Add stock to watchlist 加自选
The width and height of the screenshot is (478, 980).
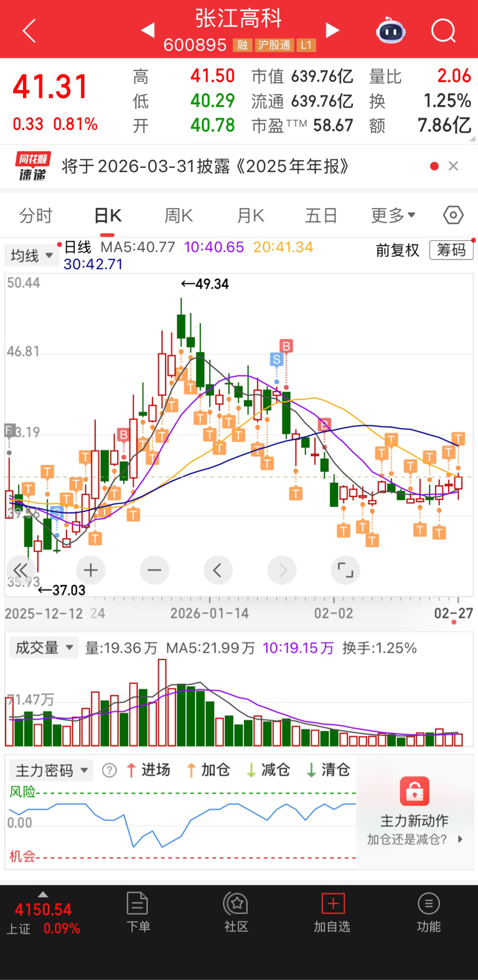coord(332,912)
